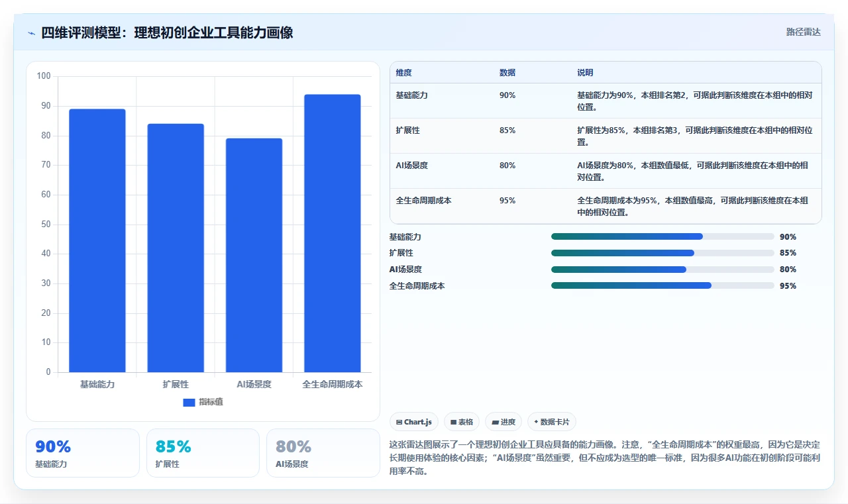Image resolution: width=848 pixels, height=504 pixels.
Task: Select the 表格 tag chip
Action: point(461,422)
